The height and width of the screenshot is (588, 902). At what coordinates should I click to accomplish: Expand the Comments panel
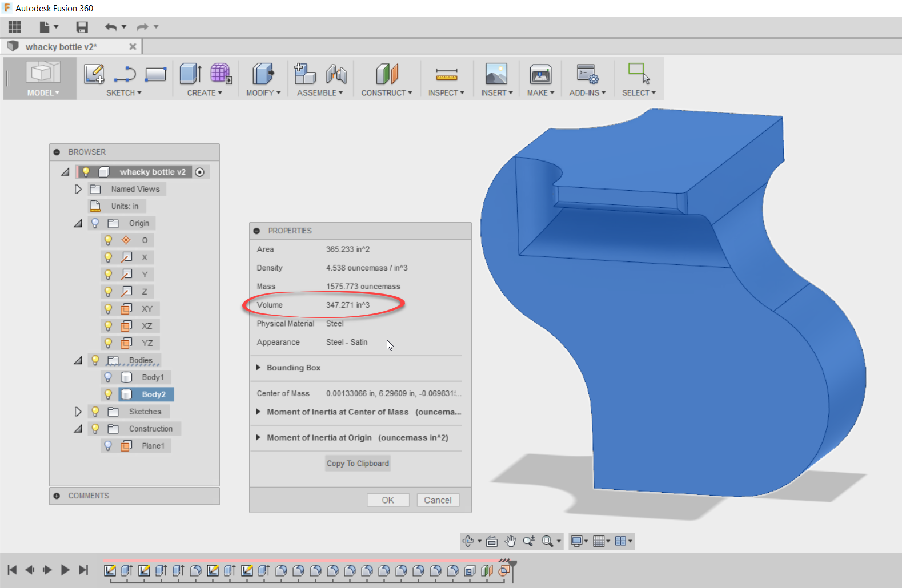[x=57, y=496]
